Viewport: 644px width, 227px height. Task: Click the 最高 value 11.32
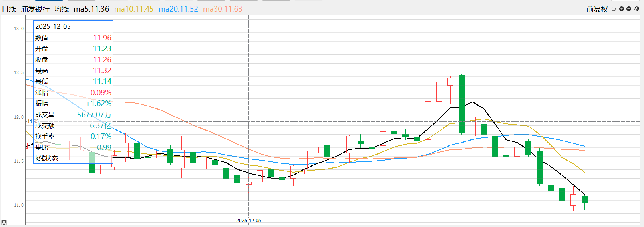tap(102, 70)
